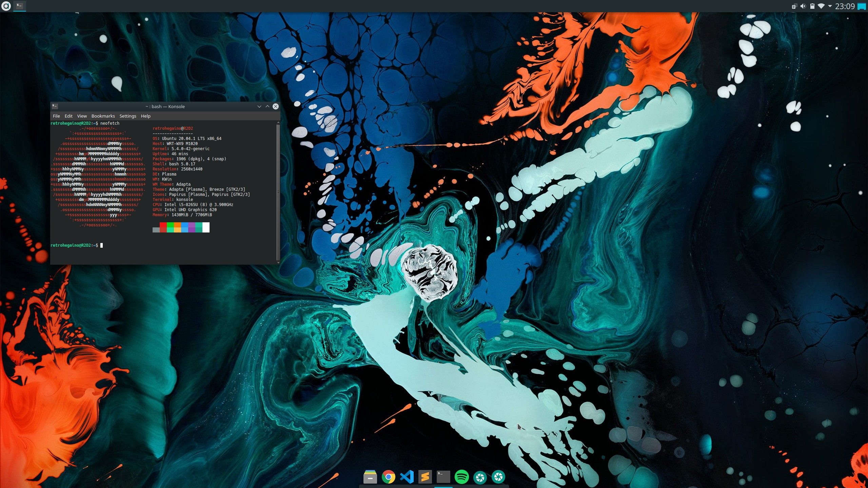Open the application launcher in top-left corner
The width and height of the screenshot is (868, 488).
click(6, 6)
